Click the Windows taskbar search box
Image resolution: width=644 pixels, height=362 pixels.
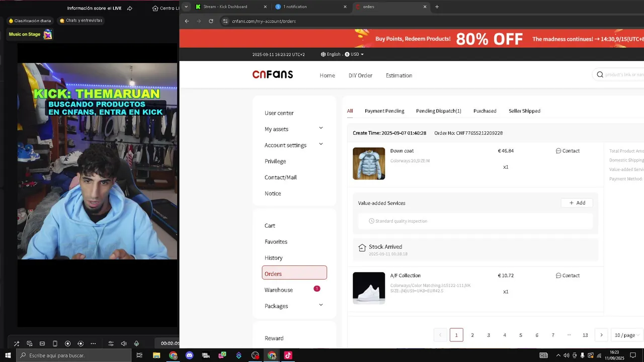(x=73, y=355)
